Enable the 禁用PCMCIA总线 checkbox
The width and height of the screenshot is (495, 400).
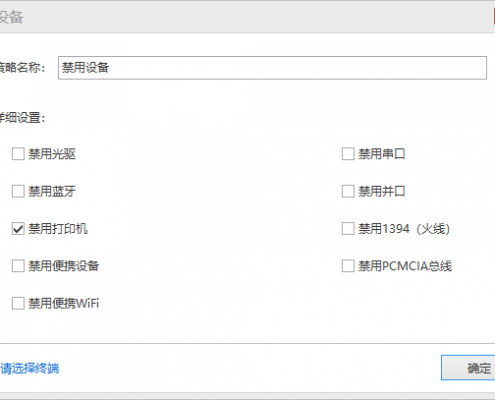coord(348,266)
